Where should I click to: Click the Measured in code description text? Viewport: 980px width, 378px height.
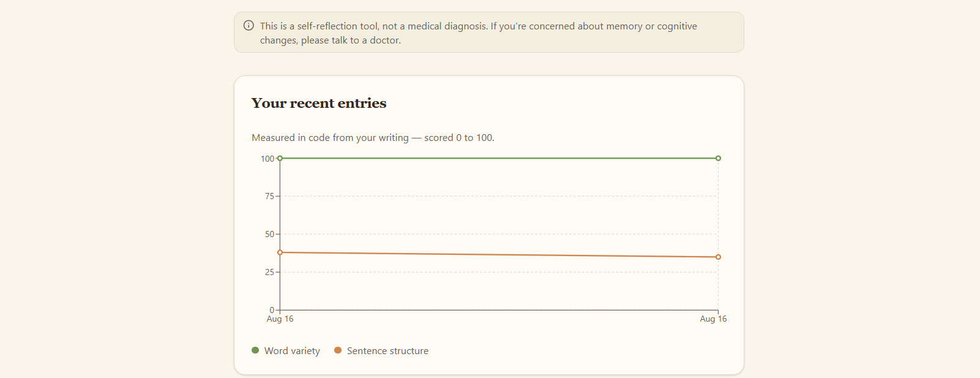(373, 137)
